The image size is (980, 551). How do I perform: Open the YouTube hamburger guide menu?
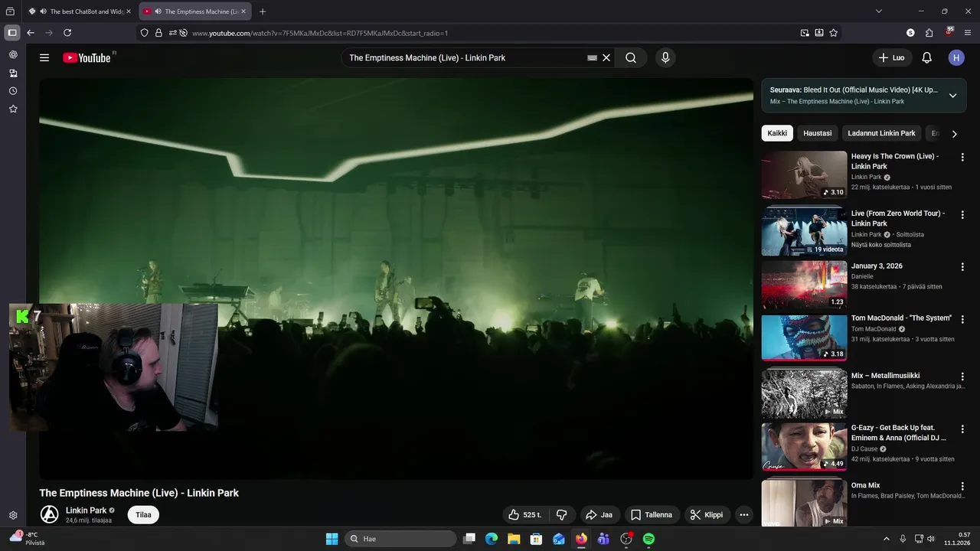click(x=44, y=57)
